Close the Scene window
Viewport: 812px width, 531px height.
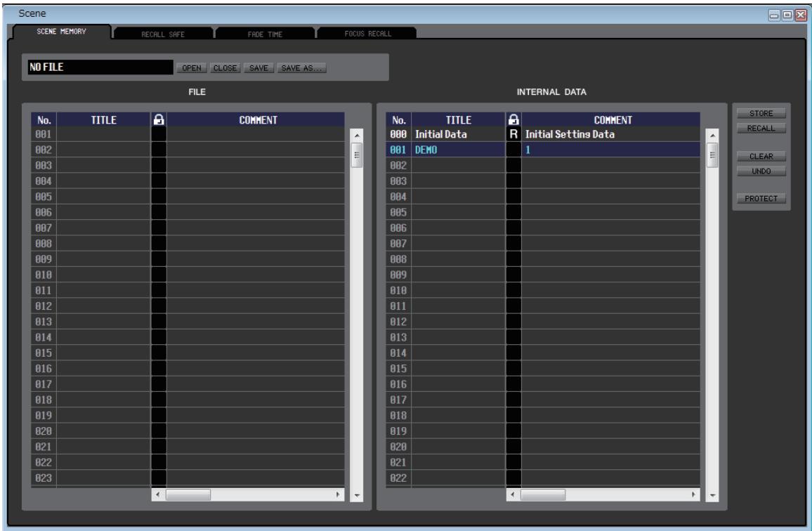coord(801,15)
